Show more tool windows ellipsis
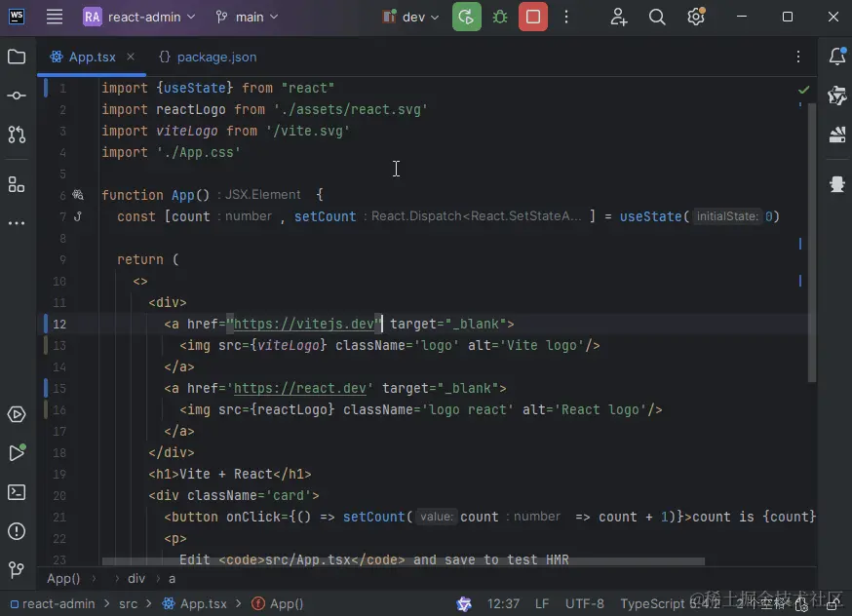Screen dimensions: 852x616 coord(17,223)
